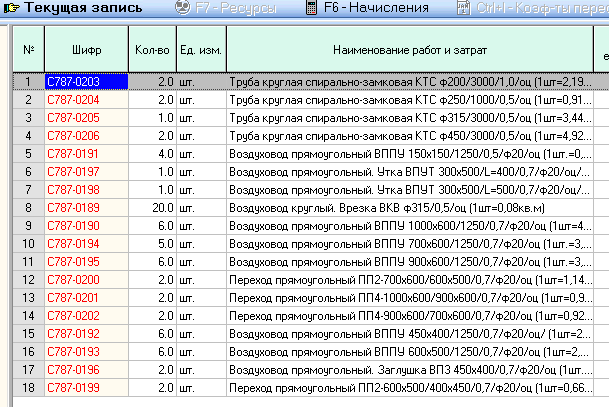Select code cell C787-0191
The height and width of the screenshot is (407, 609).
[x=87, y=154]
